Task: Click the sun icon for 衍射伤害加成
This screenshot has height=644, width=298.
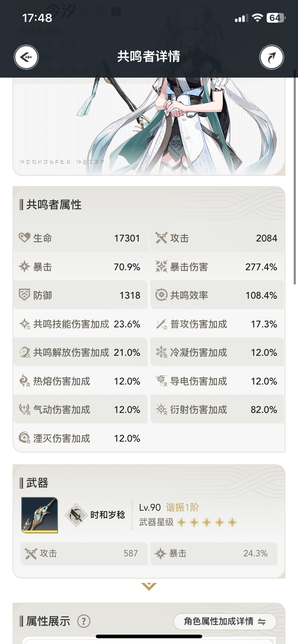Action: coord(161,409)
